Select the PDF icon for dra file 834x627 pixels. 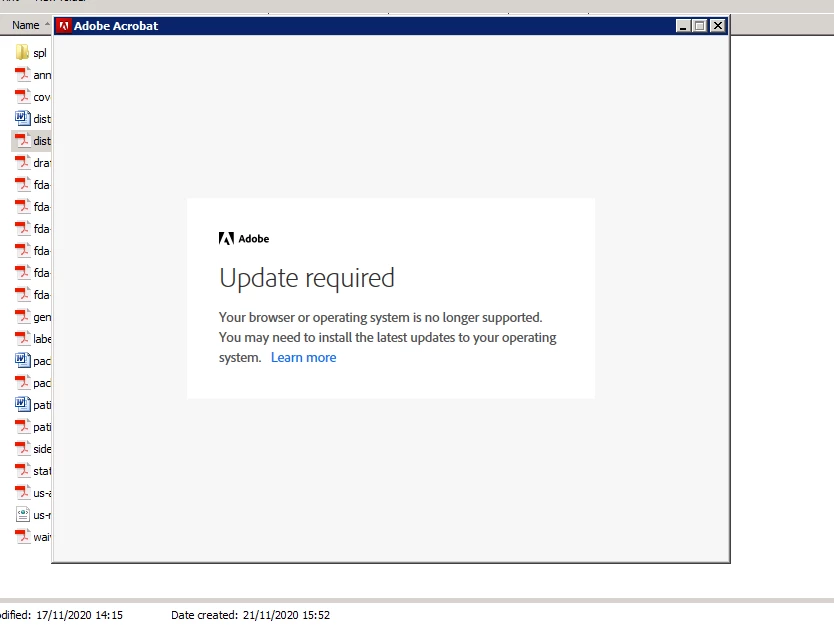coord(22,162)
